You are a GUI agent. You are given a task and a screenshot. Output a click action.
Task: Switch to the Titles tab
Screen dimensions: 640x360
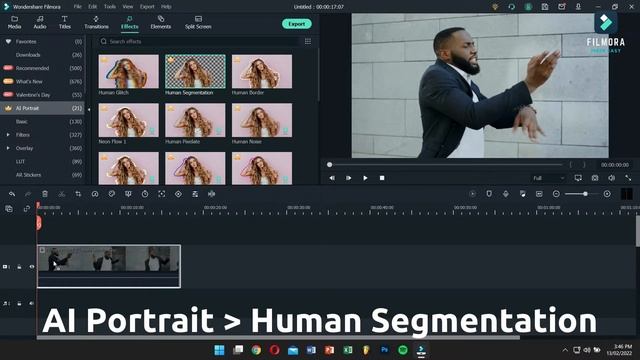pos(64,22)
